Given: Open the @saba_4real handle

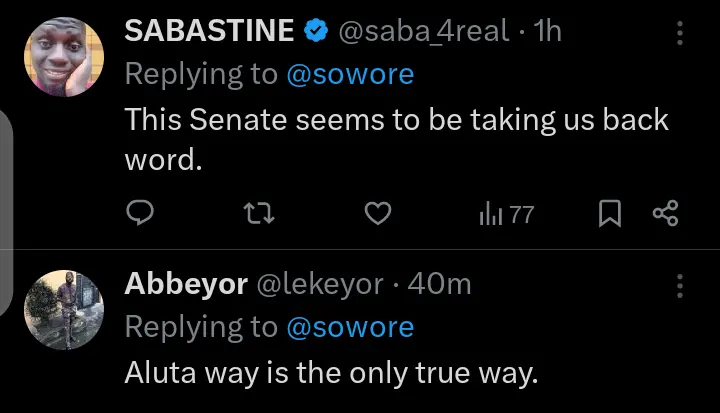Looking at the screenshot, I should (x=426, y=32).
